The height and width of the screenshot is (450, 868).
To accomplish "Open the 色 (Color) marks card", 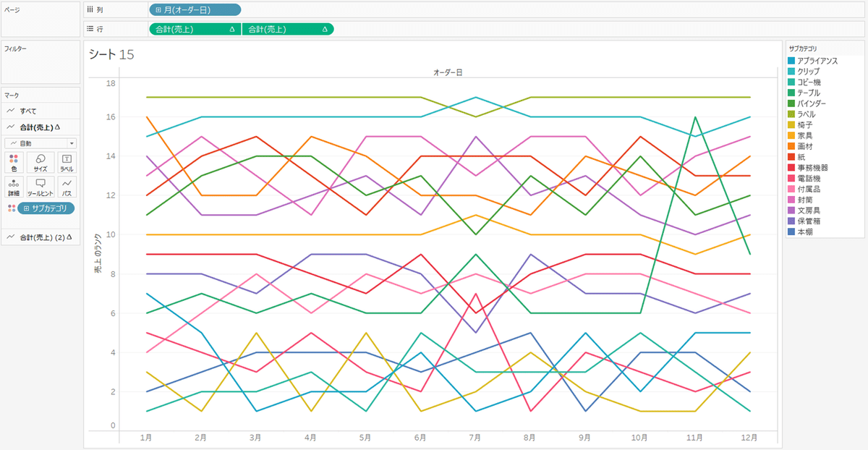I will pos(14,163).
